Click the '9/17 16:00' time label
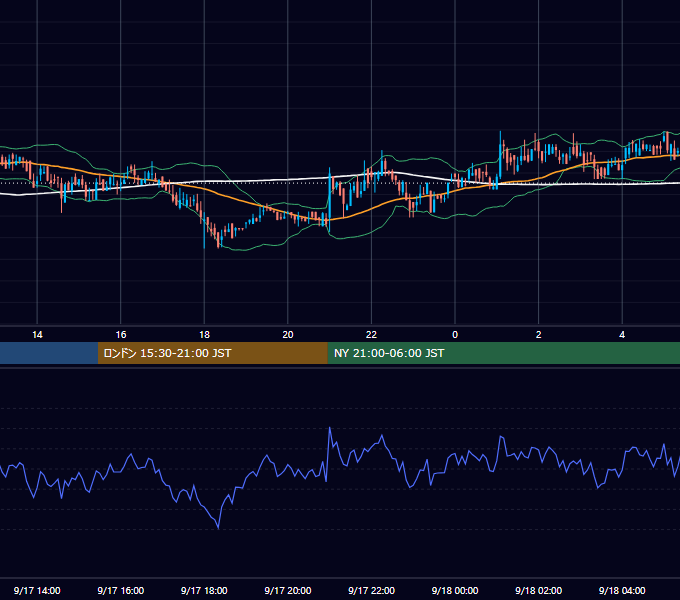 pyautogui.click(x=121, y=590)
